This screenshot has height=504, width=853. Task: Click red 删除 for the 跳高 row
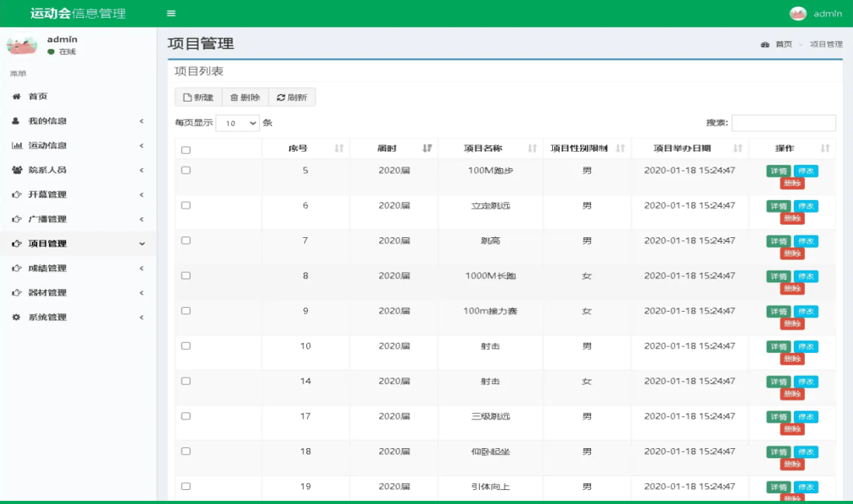792,254
